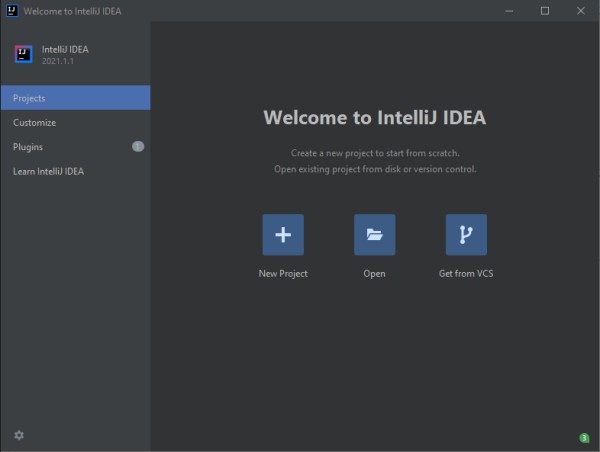Click the 2021.1.1 version text
600x452 pixels.
click(58, 61)
